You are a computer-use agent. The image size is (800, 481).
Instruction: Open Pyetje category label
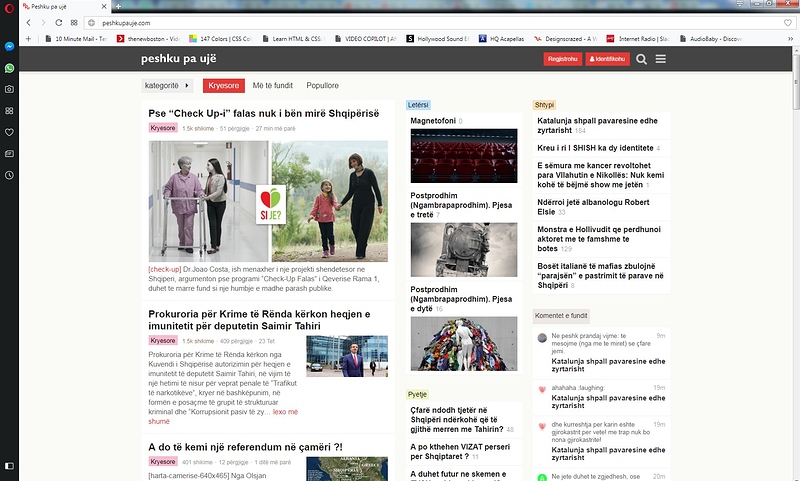click(x=417, y=394)
